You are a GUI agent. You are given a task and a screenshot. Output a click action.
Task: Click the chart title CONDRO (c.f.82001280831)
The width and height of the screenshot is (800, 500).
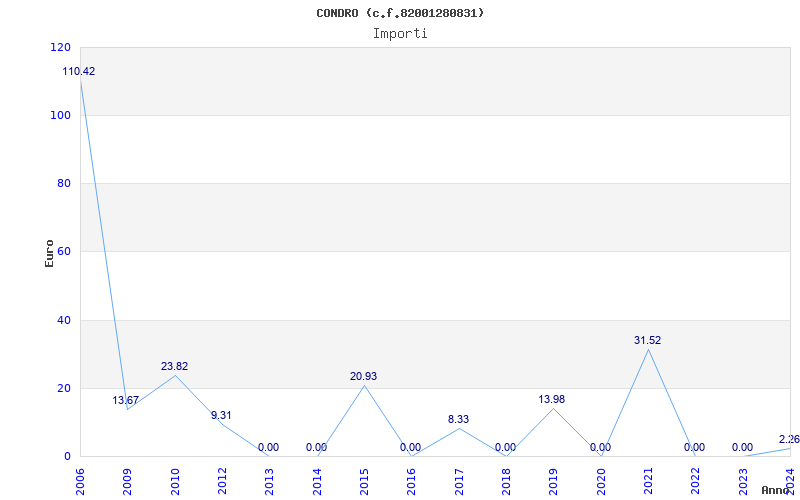[400, 13]
